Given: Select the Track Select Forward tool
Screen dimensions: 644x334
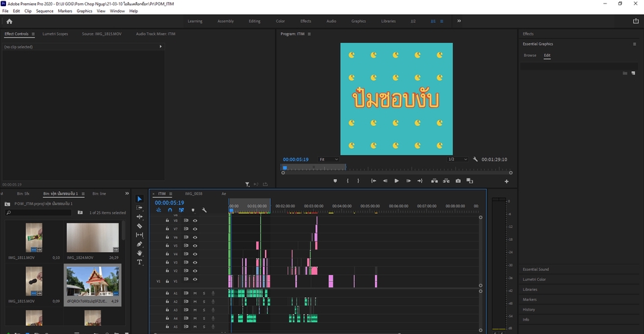Looking at the screenshot, I should tap(140, 208).
